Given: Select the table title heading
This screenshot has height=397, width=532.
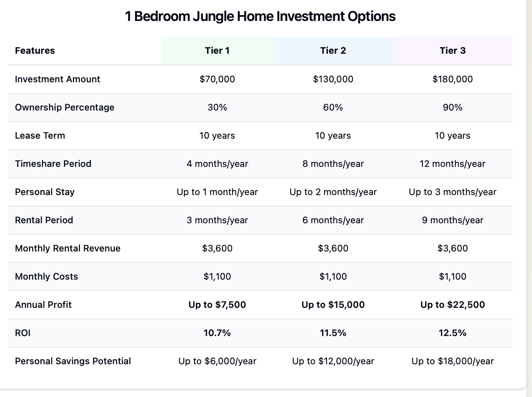Looking at the screenshot, I should pos(260,16).
